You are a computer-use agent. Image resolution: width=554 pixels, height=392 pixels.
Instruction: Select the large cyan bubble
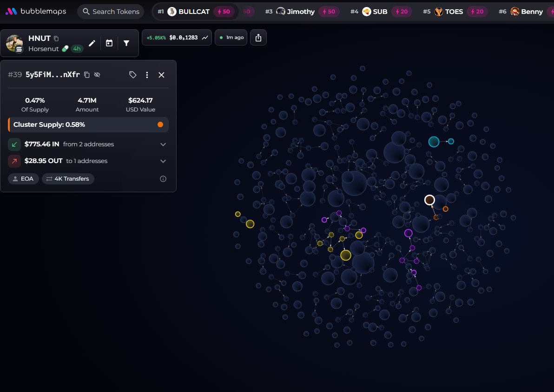pyautogui.click(x=434, y=142)
